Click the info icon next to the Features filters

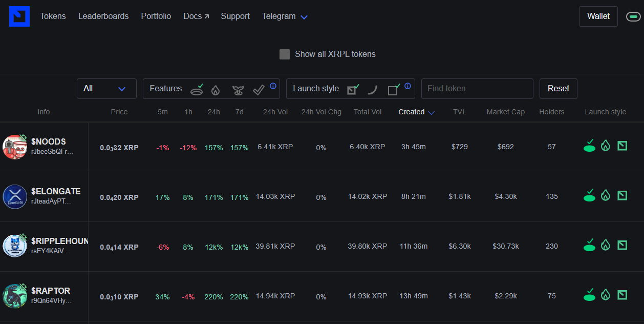273,86
